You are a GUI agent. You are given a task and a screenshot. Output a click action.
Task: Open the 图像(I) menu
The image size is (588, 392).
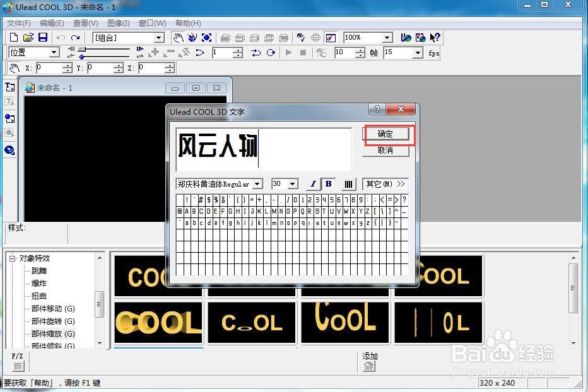tap(119, 23)
